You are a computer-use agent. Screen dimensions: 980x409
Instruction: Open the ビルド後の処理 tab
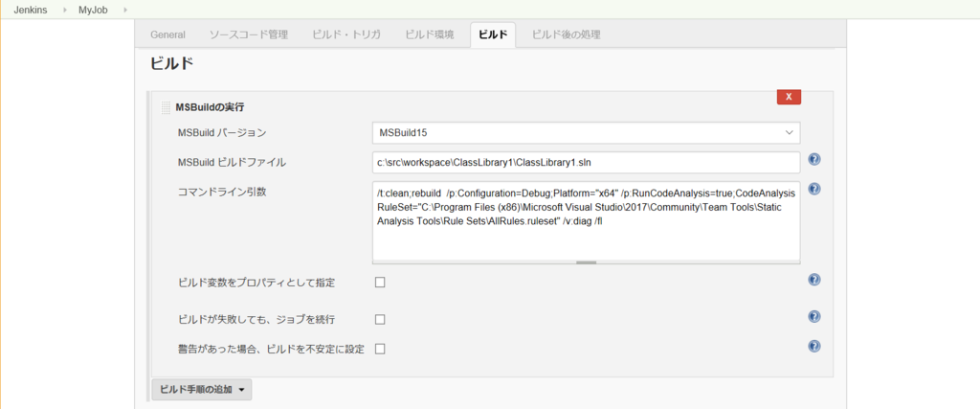[x=567, y=34]
